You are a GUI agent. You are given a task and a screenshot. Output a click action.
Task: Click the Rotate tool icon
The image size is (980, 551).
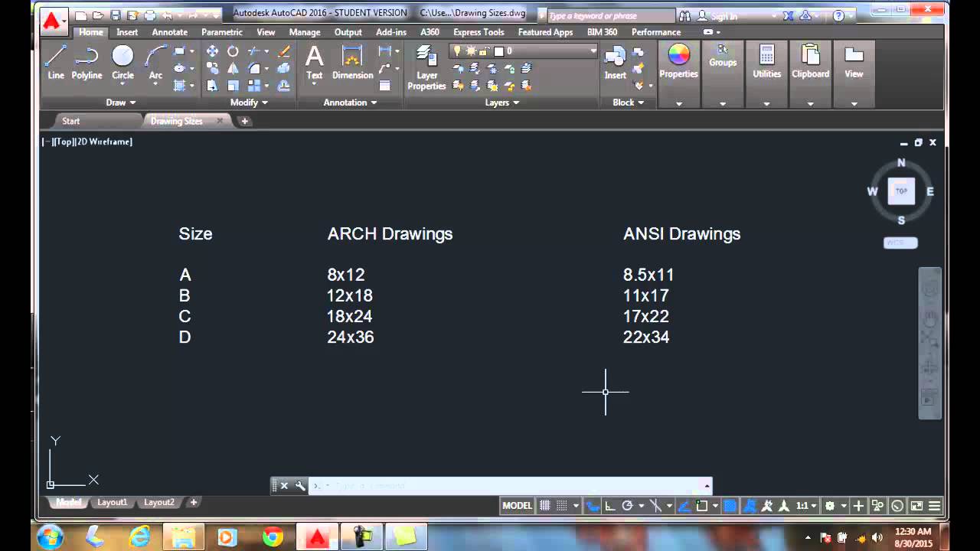coord(233,51)
